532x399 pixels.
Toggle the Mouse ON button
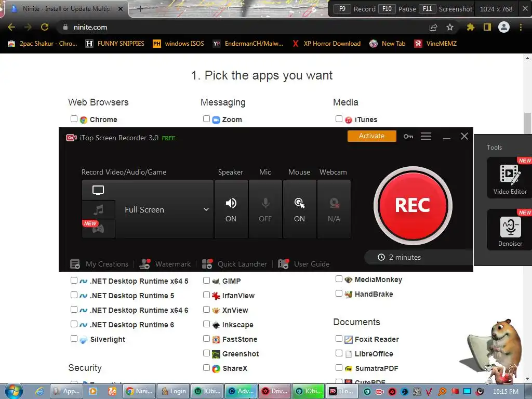click(x=300, y=209)
